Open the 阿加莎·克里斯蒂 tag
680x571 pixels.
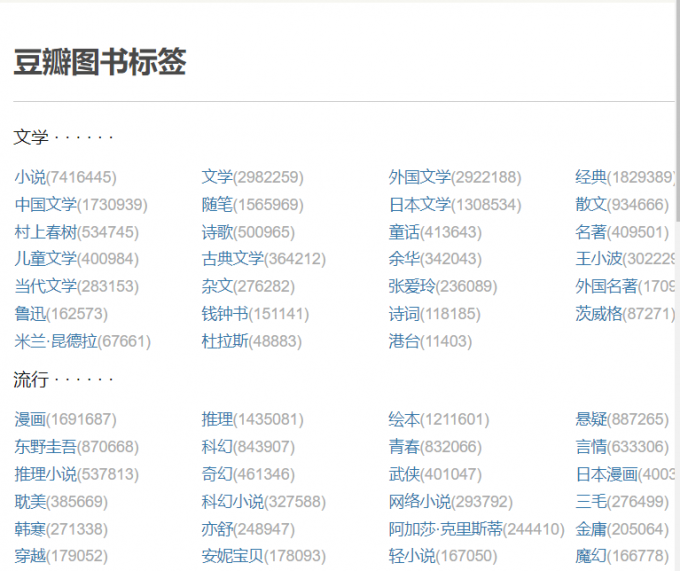tap(445, 529)
